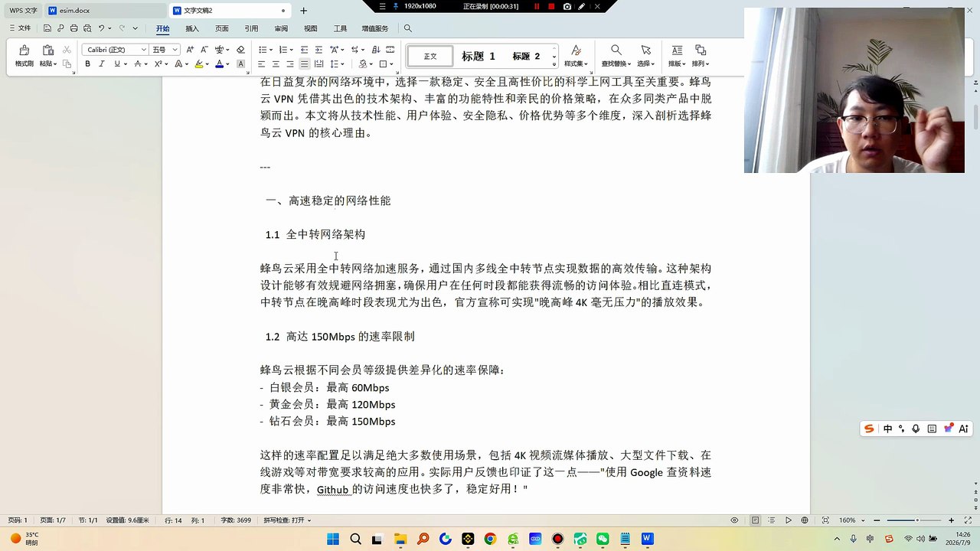Click the Format Painter (格式刷) tool
This screenshot has width=980, height=551.
click(24, 56)
